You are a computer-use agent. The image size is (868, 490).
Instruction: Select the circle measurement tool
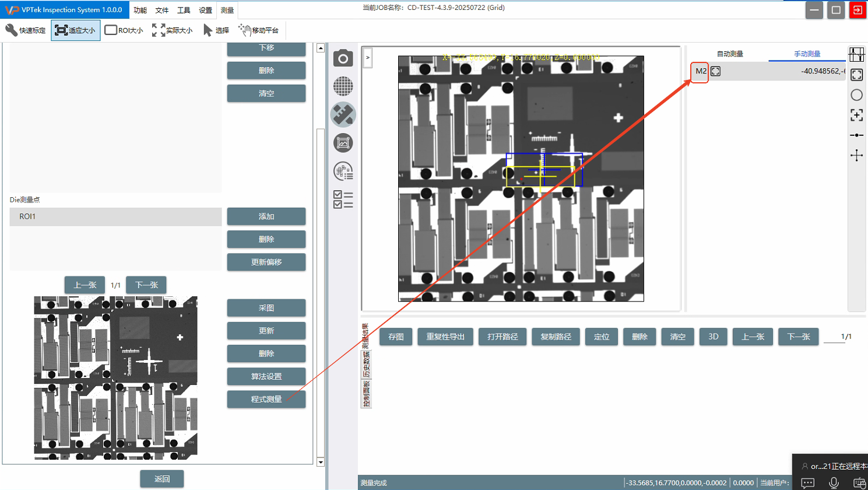point(856,95)
